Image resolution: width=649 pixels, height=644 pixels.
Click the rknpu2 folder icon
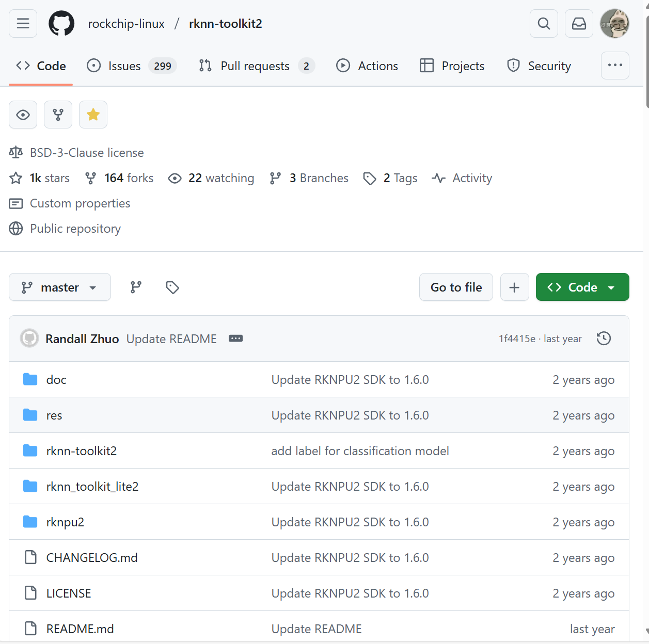pos(30,522)
